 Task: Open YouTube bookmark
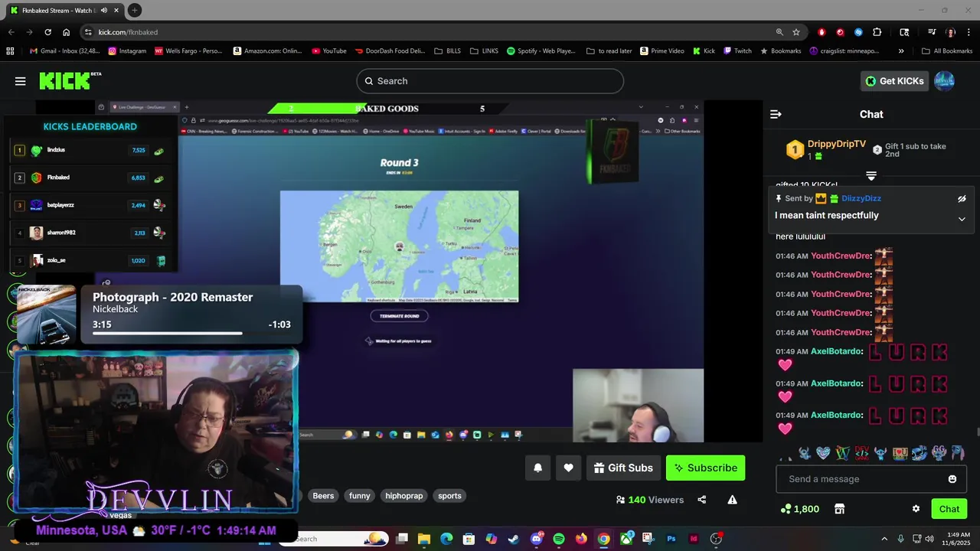[328, 51]
